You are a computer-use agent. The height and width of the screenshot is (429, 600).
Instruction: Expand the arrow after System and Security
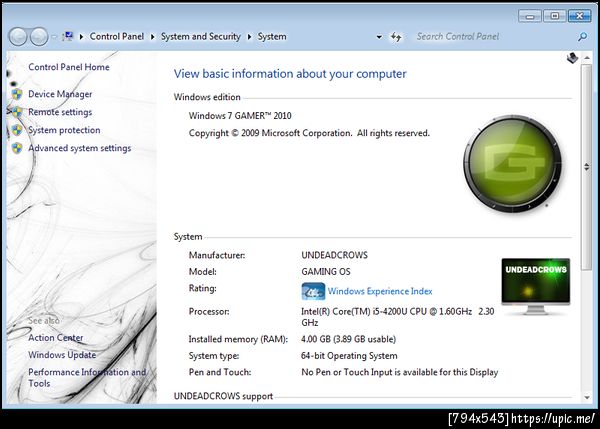pos(249,37)
